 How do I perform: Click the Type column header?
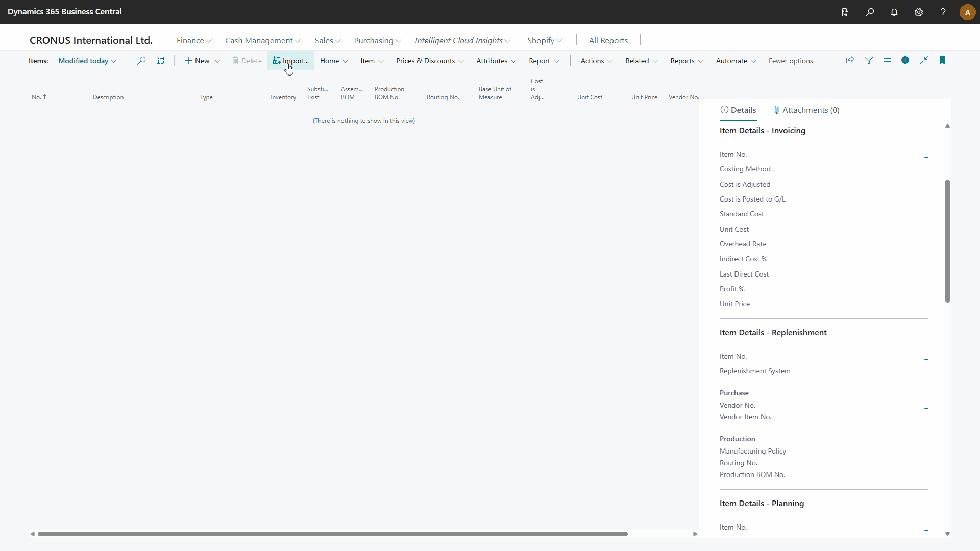206,97
